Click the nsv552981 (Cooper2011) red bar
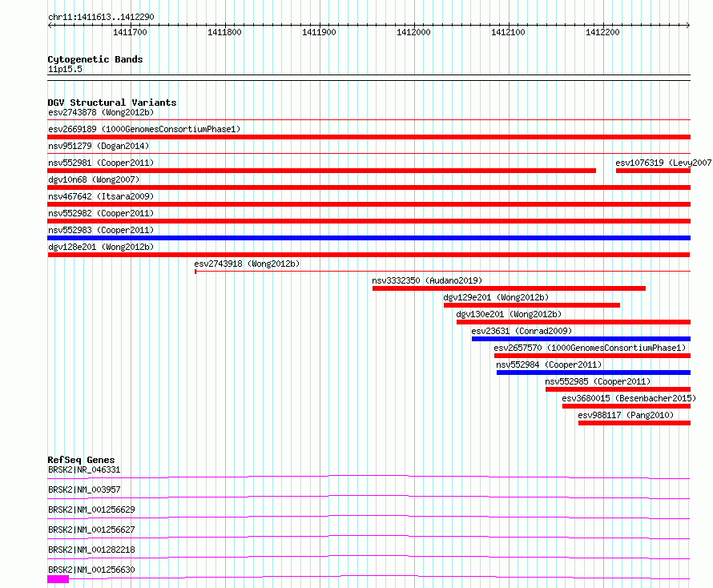Image resolution: width=713 pixels, height=588 pixels. (321, 171)
